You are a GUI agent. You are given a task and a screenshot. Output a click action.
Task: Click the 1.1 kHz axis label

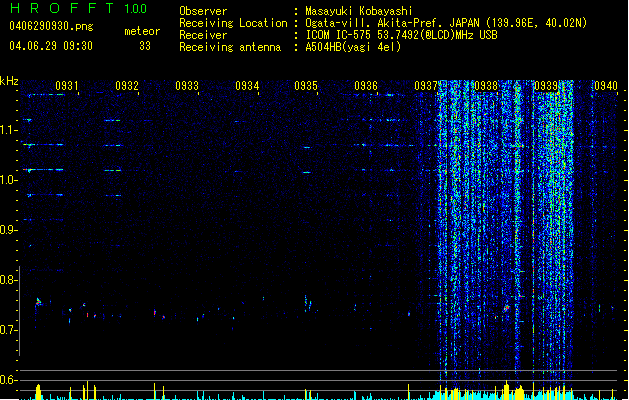[x=9, y=130]
